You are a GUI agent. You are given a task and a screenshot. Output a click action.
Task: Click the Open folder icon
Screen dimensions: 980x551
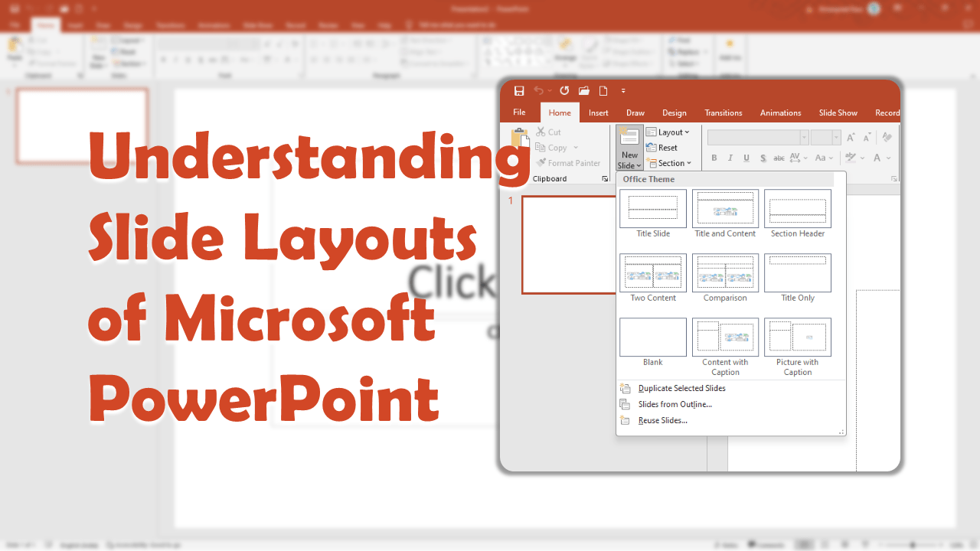click(x=584, y=91)
